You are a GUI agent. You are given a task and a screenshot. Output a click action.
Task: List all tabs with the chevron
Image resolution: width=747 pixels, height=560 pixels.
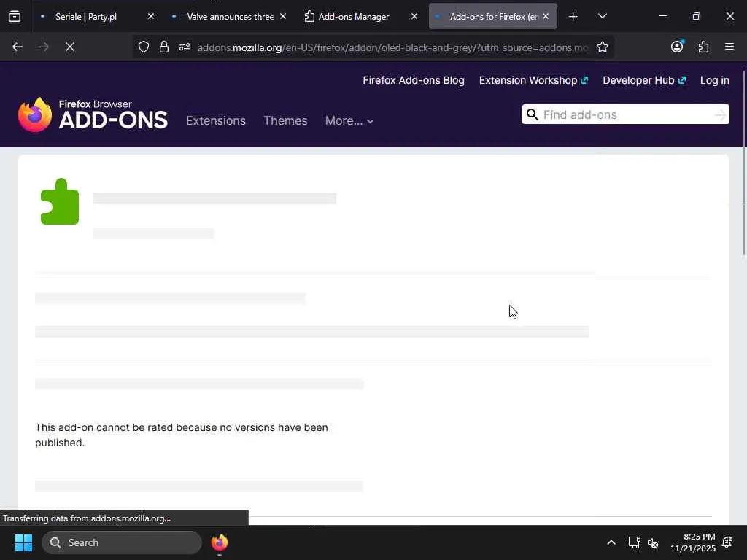tap(602, 17)
